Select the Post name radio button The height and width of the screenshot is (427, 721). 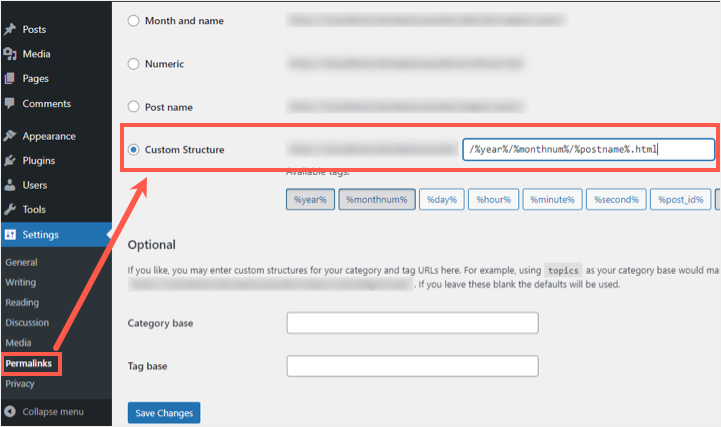tap(133, 107)
